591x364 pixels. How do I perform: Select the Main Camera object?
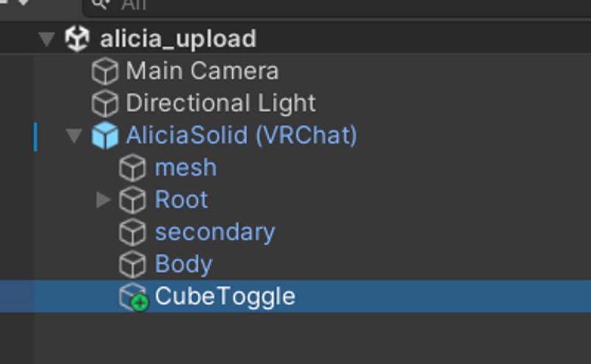pyautogui.click(x=202, y=71)
